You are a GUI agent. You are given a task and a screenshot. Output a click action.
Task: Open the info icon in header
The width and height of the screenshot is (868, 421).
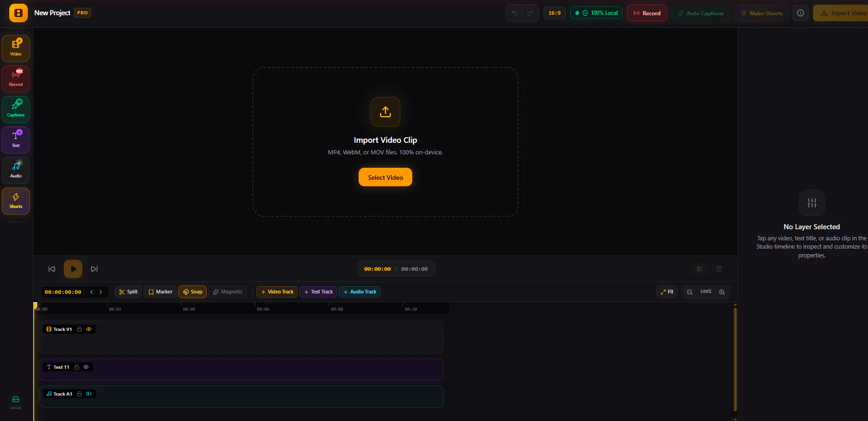pos(801,13)
